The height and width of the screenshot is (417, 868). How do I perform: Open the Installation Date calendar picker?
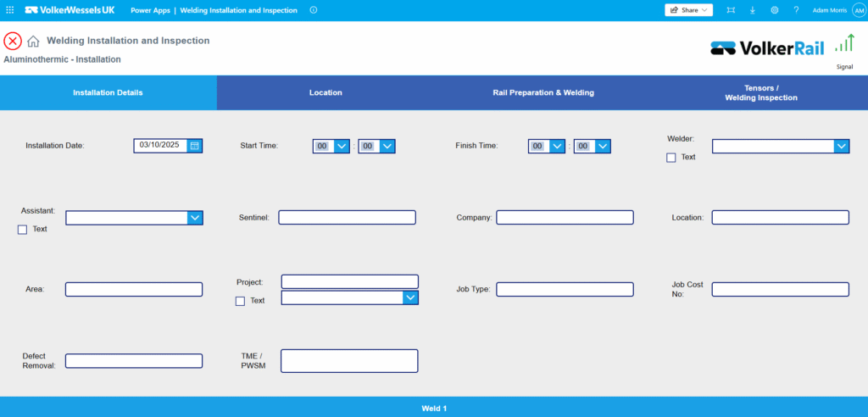[194, 146]
